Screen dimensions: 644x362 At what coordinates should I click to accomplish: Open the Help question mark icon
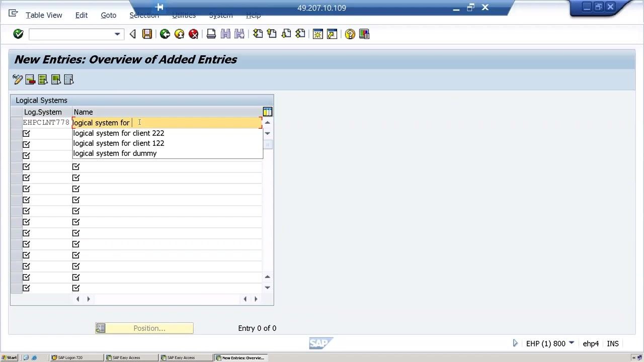pyautogui.click(x=350, y=34)
